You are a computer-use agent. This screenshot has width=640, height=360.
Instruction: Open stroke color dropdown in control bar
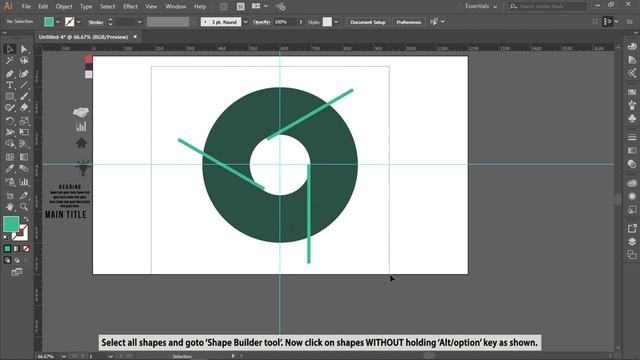78,22
